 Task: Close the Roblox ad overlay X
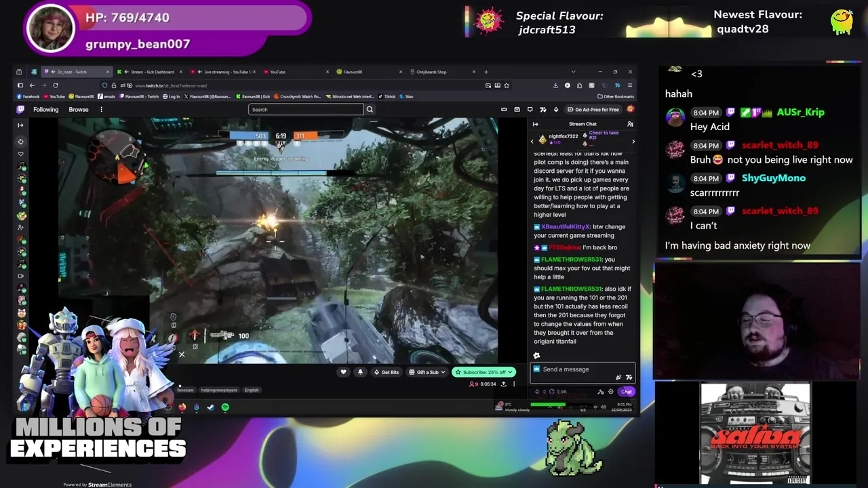[x=181, y=354]
